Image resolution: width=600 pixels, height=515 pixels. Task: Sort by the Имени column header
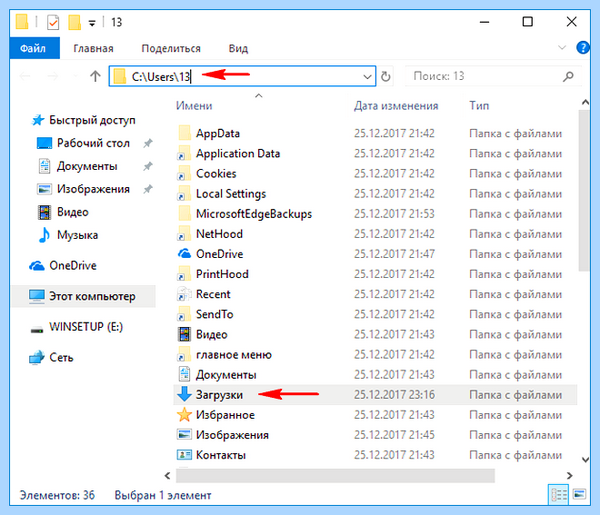[x=194, y=106]
